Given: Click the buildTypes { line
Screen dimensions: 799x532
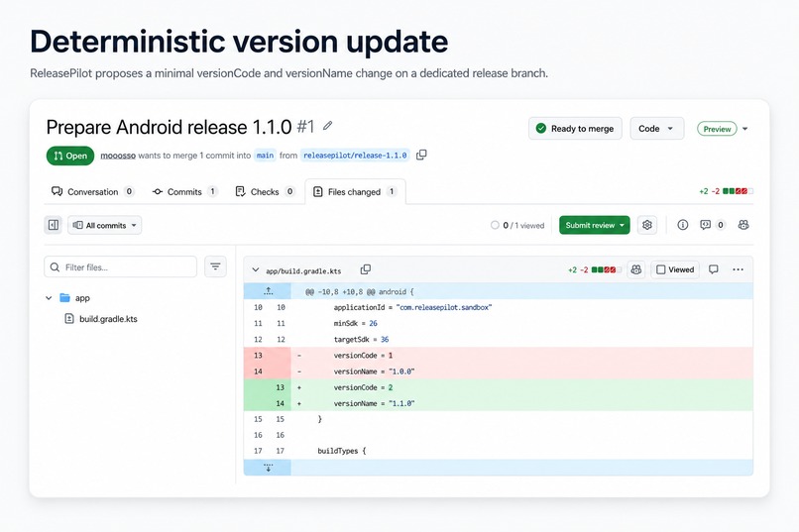Looking at the screenshot, I should pos(499,451).
